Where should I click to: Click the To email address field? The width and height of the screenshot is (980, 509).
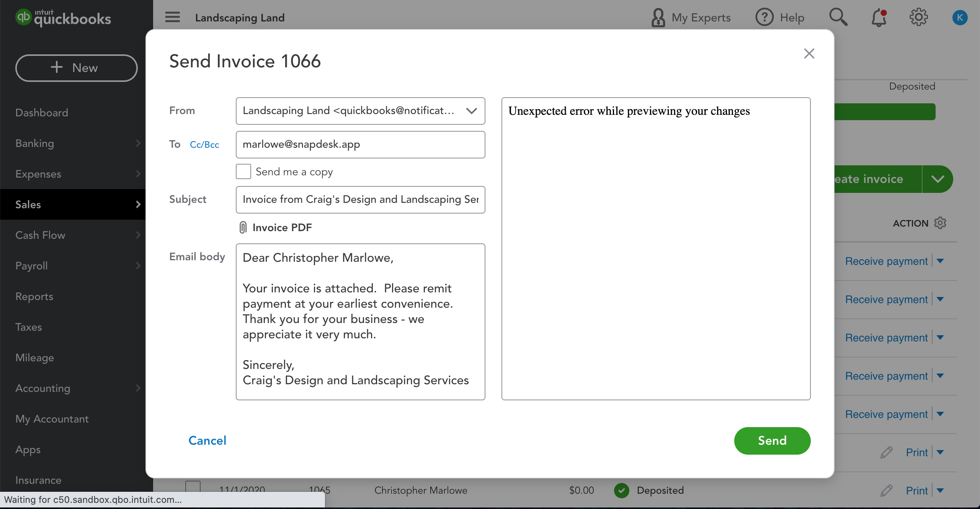tap(360, 144)
